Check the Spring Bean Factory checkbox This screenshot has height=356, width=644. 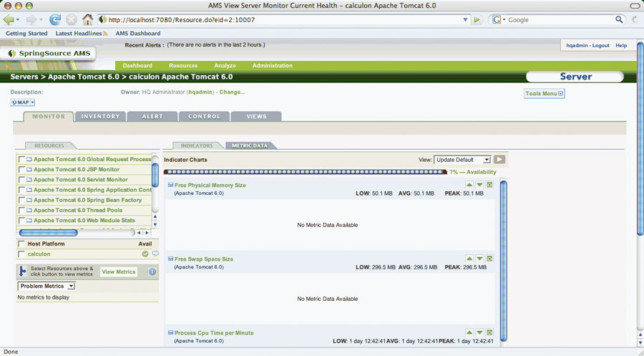pyautogui.click(x=21, y=200)
